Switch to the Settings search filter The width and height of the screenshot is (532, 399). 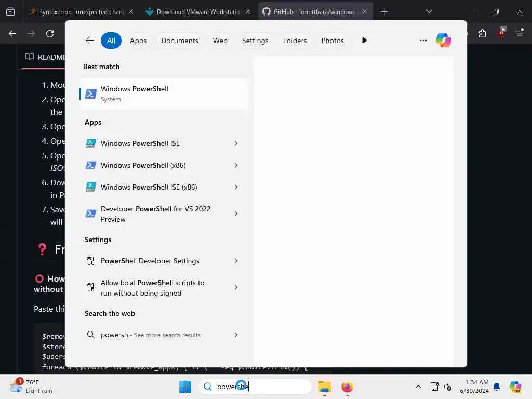(255, 41)
